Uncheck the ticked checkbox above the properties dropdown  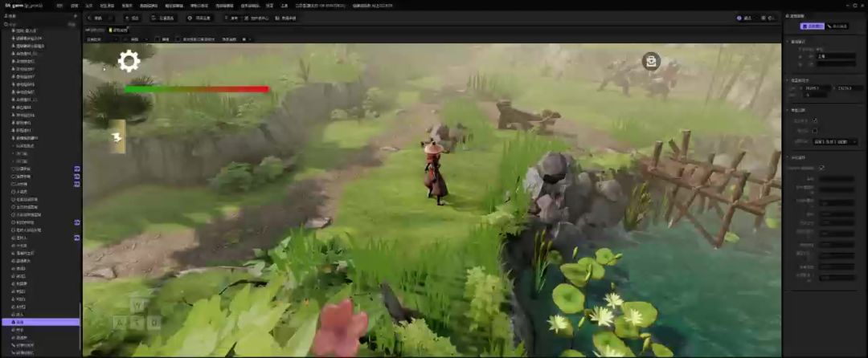click(x=815, y=120)
